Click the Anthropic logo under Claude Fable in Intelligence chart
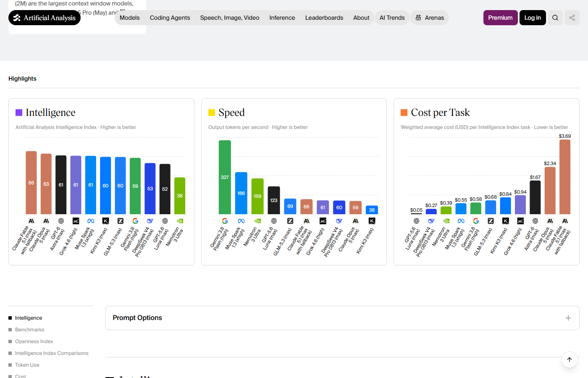The width and height of the screenshot is (588, 378). tap(31, 221)
